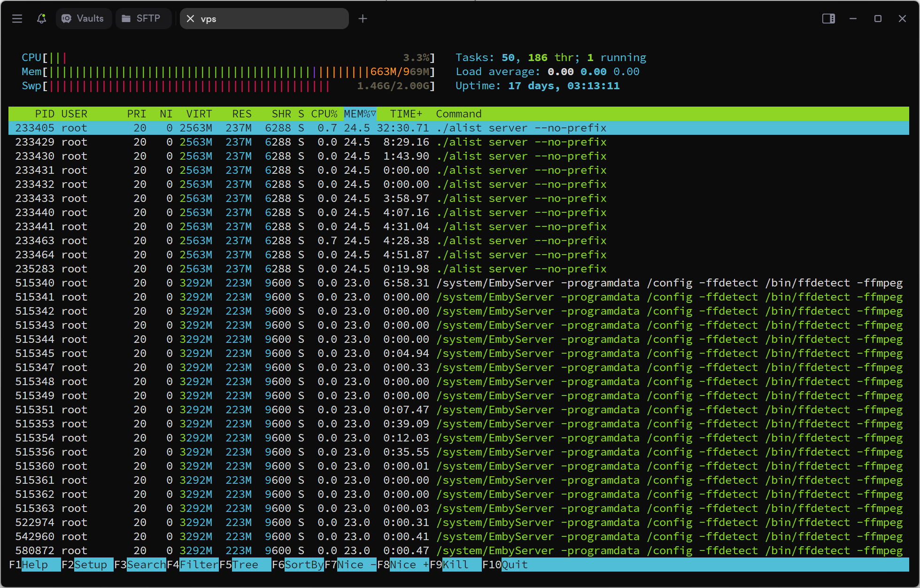Click the notifications bell icon
The width and height of the screenshot is (920, 588).
(41, 19)
